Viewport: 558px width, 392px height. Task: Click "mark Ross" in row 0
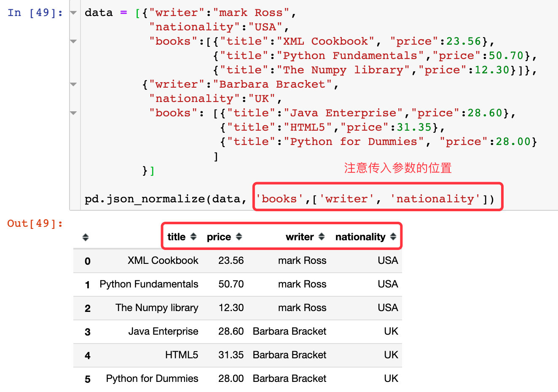point(302,260)
